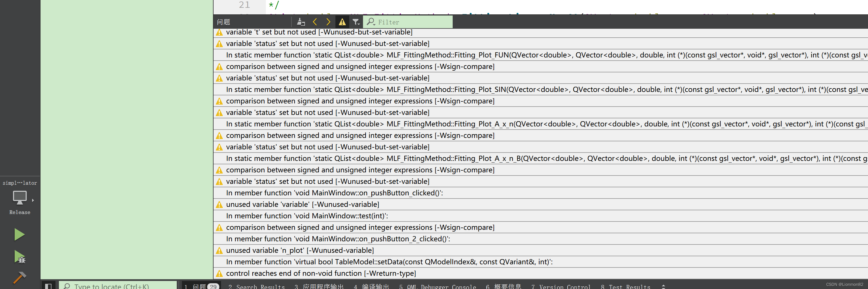The image size is (868, 289).
Task: Select the Fitting_Plot_A_x_n( member function row
Action: click(x=540, y=124)
